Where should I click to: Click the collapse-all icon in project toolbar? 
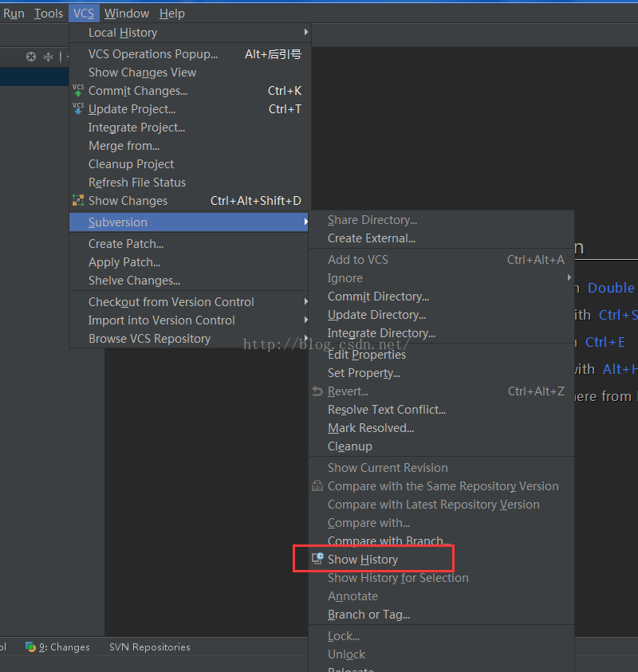(x=49, y=57)
